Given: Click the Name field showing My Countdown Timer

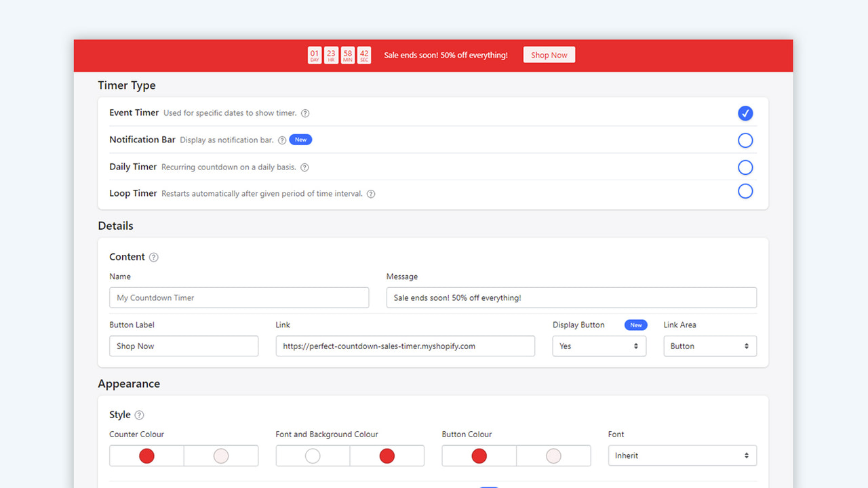Looking at the screenshot, I should [239, 298].
